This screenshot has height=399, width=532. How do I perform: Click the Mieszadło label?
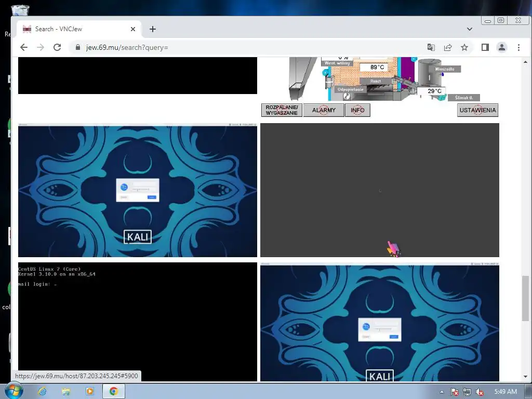445,69
